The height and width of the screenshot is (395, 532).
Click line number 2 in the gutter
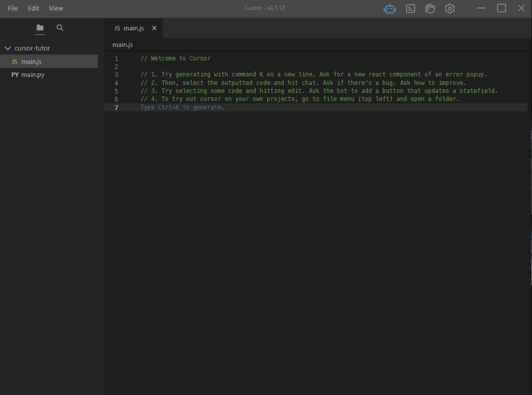click(x=116, y=67)
